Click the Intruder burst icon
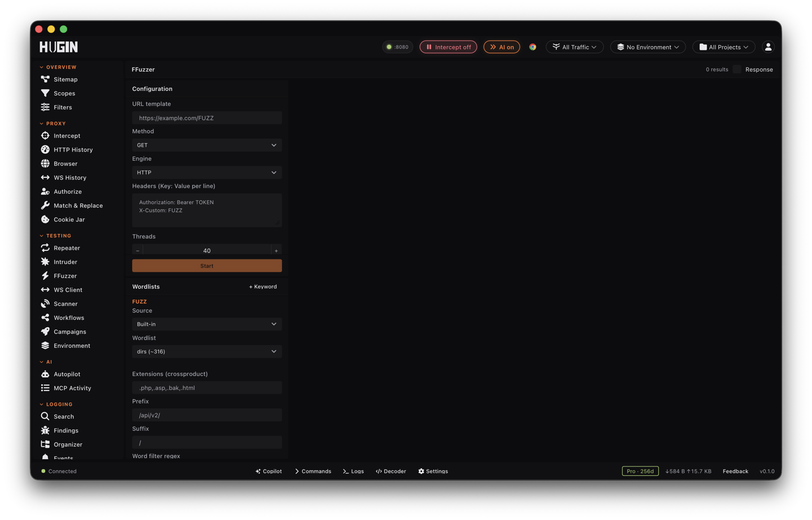Screen dimensions: 812x520 (45, 262)
